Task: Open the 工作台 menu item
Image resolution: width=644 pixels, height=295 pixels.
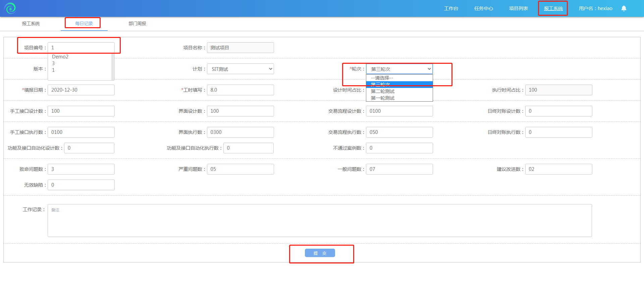Action: coord(451,8)
